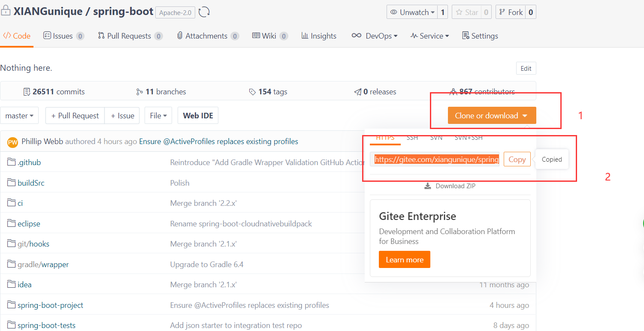Viewport: 644px width, 331px height.
Task: Click the idea folder icon
Action: click(x=12, y=284)
